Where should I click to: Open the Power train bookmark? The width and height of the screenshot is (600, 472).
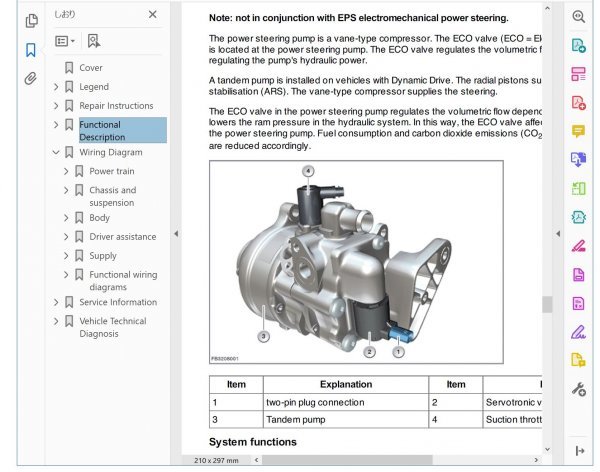pos(112,171)
